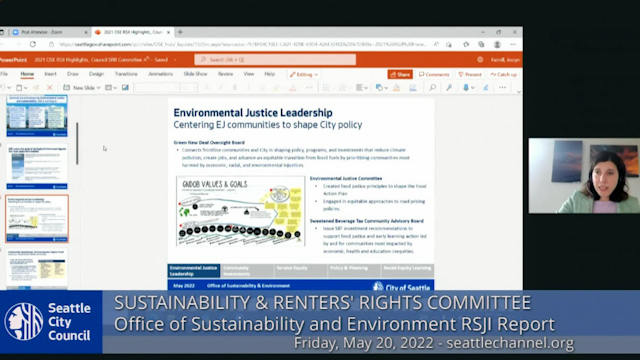Click the Catch up button
The width and height of the screenshot is (640, 360).
click(x=504, y=74)
